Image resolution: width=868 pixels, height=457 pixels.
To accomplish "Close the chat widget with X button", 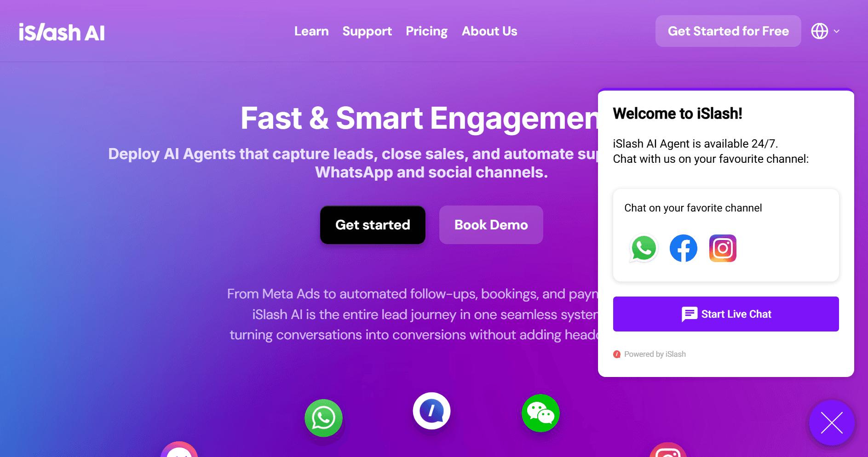I will click(x=832, y=423).
